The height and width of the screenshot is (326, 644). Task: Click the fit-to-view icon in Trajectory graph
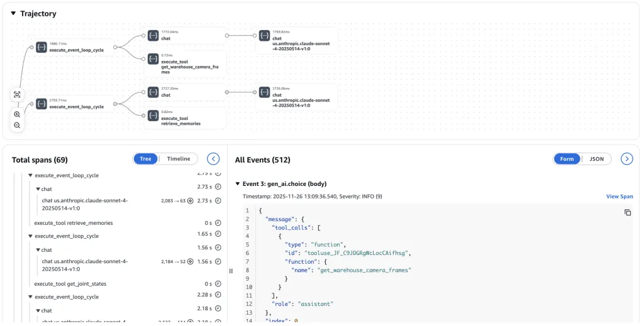click(17, 94)
